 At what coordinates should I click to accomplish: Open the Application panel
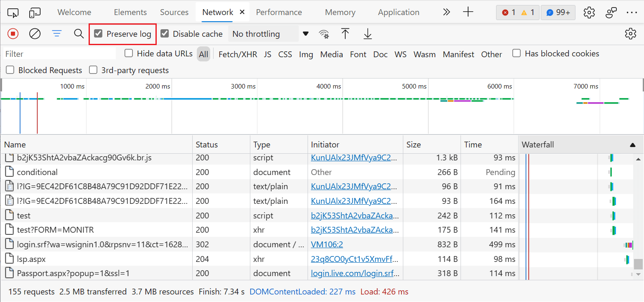398,12
